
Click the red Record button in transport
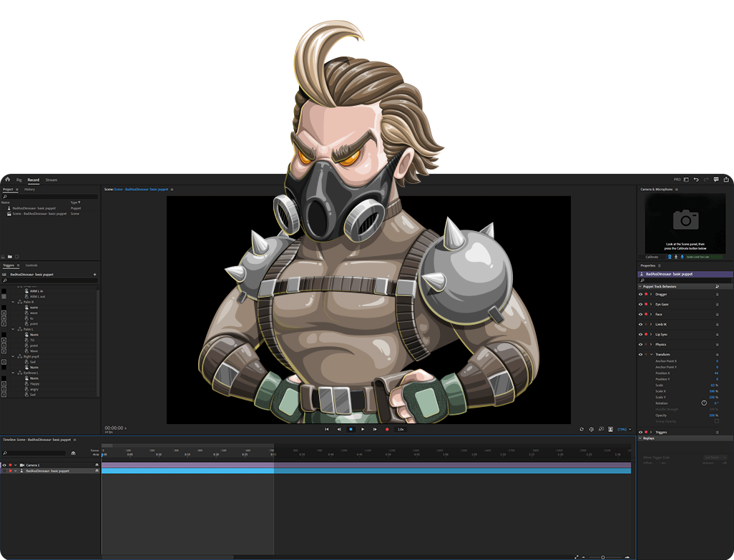pos(387,429)
